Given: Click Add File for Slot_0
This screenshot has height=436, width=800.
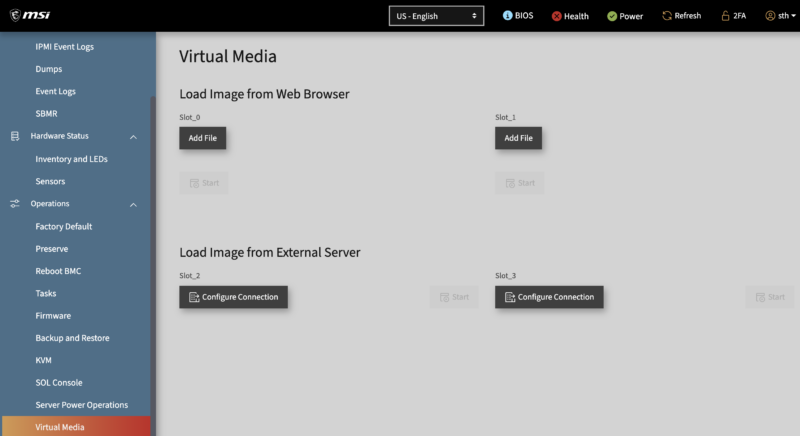Looking at the screenshot, I should point(203,138).
